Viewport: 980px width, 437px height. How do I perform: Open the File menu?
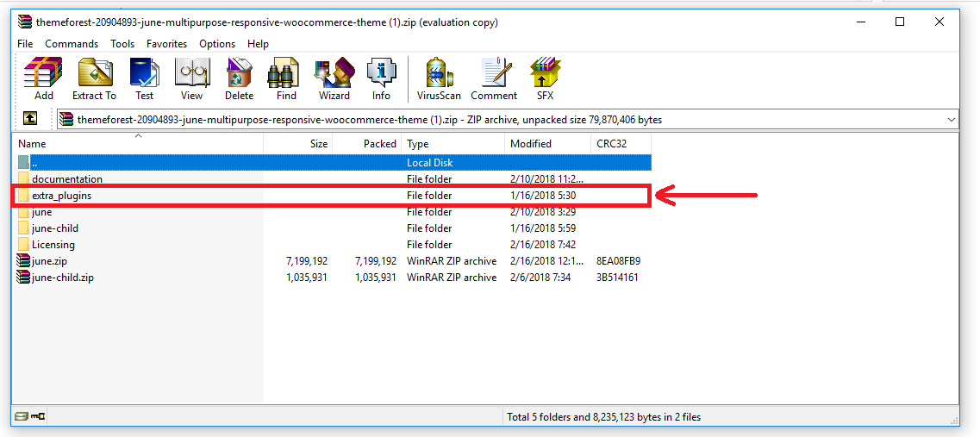(25, 44)
